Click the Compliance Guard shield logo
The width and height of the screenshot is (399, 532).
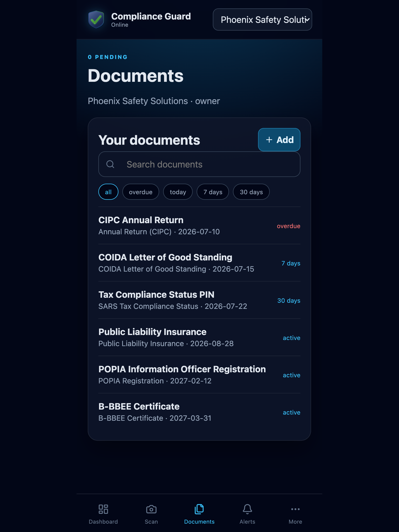click(x=96, y=19)
